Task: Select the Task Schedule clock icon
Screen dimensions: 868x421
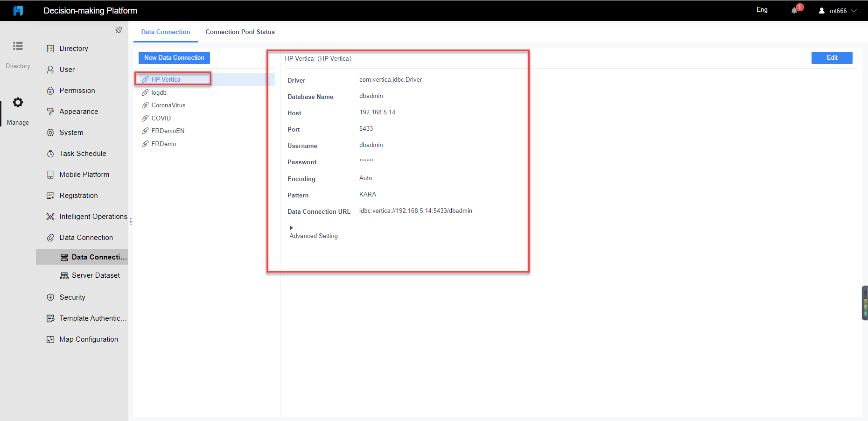Action: point(50,153)
